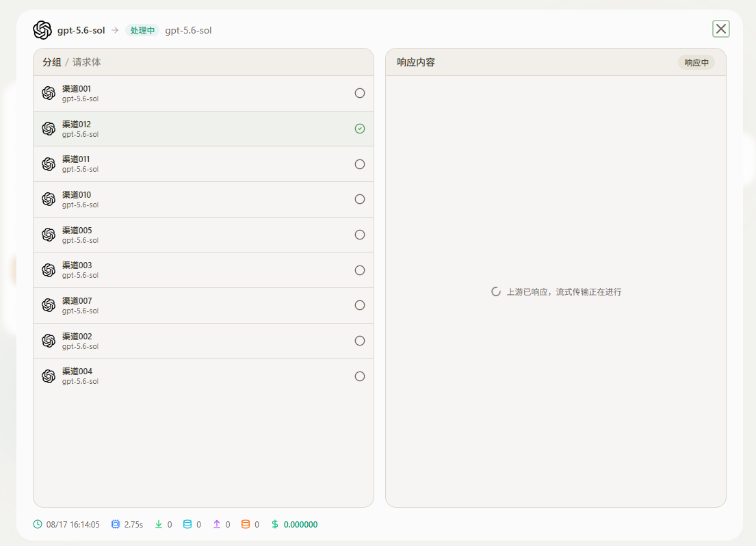Click the 渠道002 channel name
Image resolution: width=756 pixels, height=546 pixels.
coord(77,336)
